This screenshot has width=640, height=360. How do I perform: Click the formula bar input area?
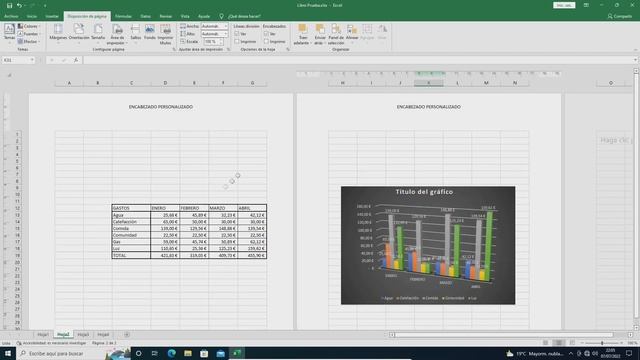(x=358, y=60)
